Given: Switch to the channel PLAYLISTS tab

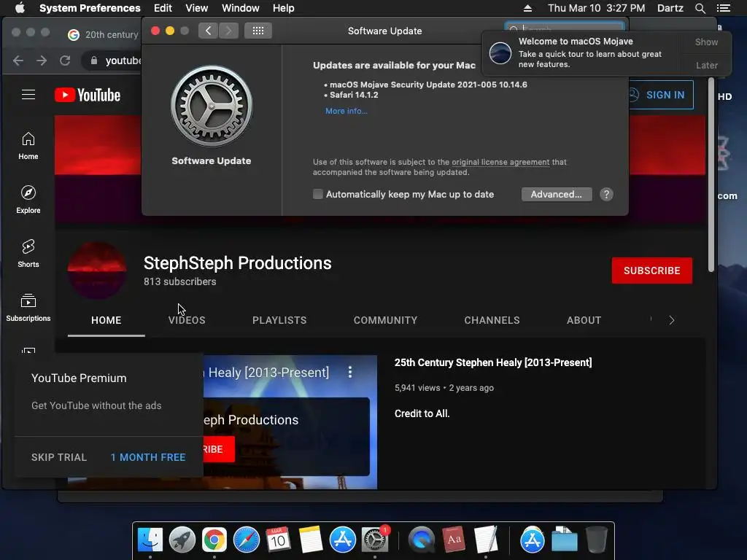Looking at the screenshot, I should click(279, 321).
